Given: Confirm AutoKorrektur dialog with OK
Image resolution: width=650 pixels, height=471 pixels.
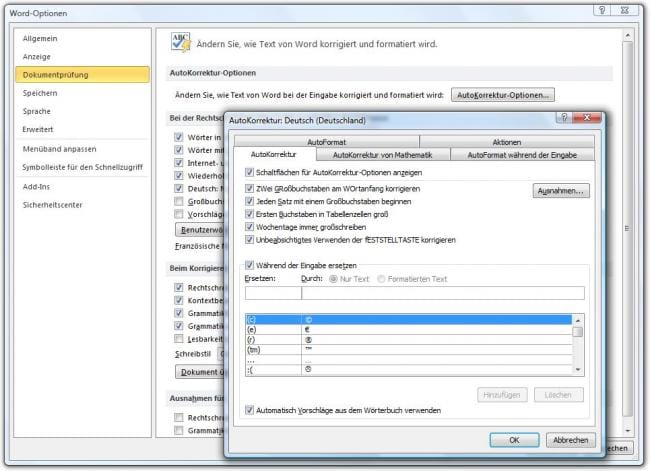Looking at the screenshot, I should point(514,440).
